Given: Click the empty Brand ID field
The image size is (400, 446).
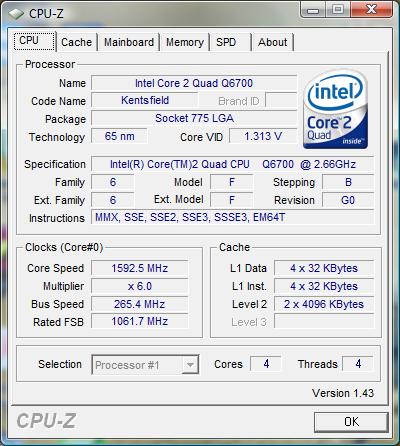Looking at the screenshot, I should coord(281,100).
